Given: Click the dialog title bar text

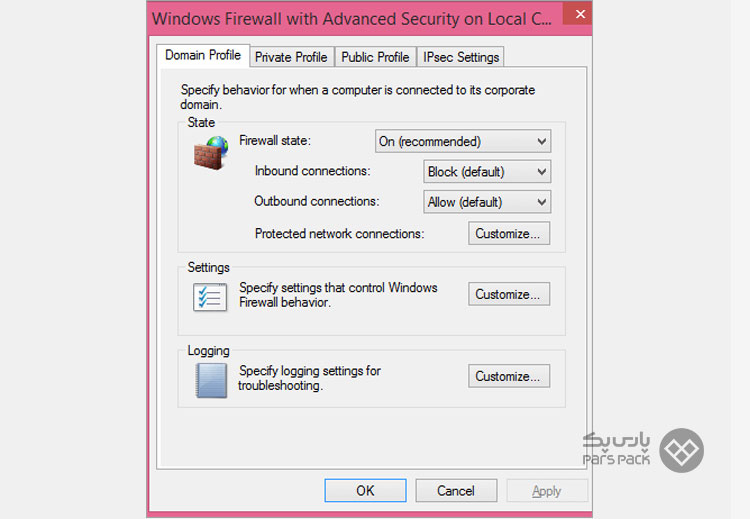Looking at the screenshot, I should pos(352,19).
